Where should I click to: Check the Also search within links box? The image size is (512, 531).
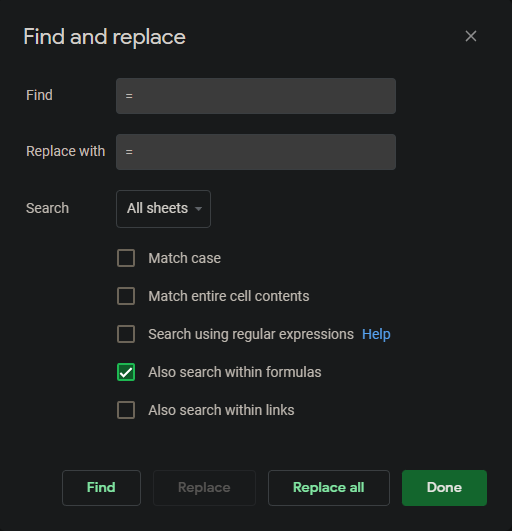tap(126, 410)
